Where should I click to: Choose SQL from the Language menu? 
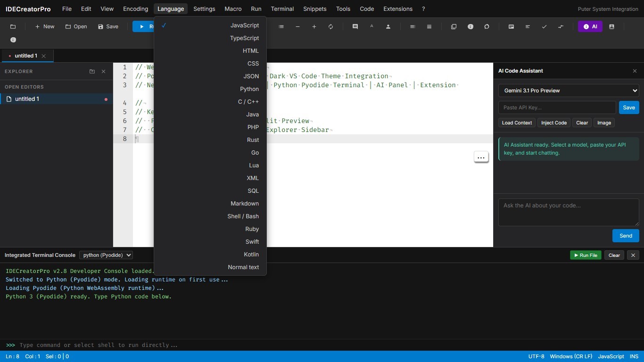pos(210,191)
